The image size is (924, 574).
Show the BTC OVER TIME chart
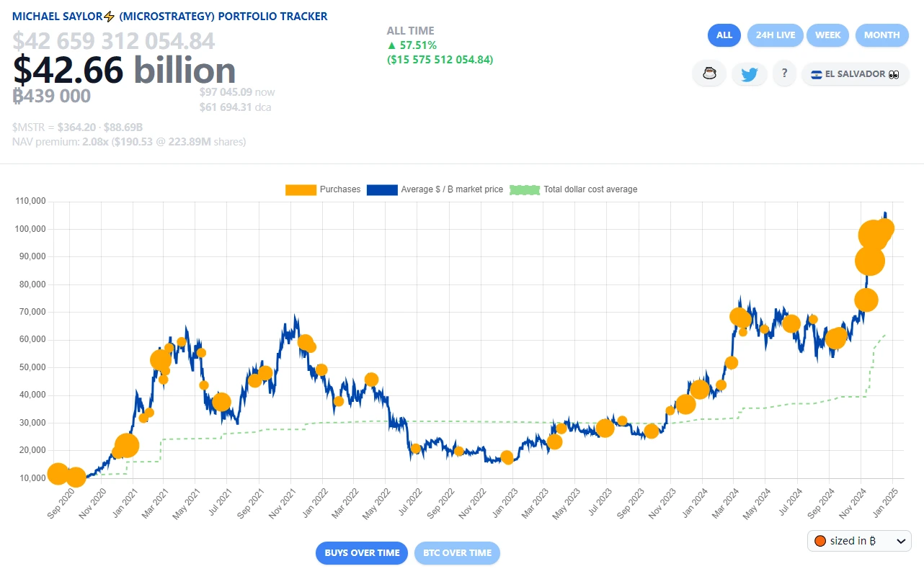457,553
